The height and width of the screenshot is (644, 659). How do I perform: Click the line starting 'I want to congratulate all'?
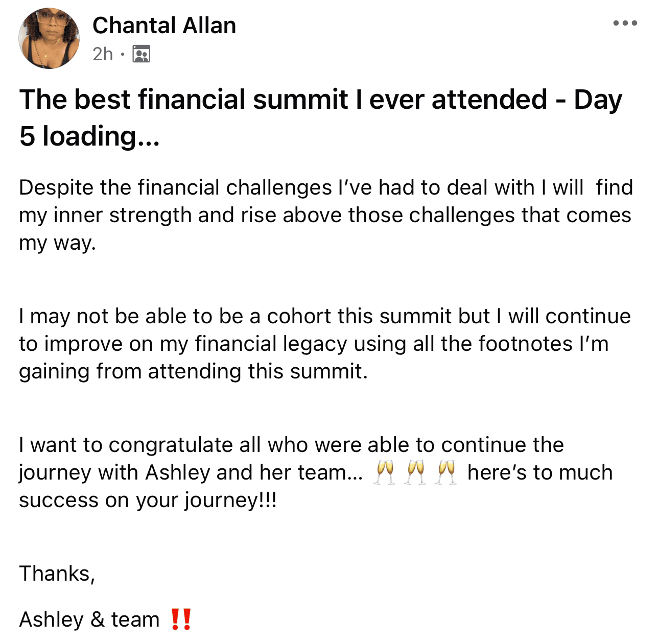click(x=292, y=445)
